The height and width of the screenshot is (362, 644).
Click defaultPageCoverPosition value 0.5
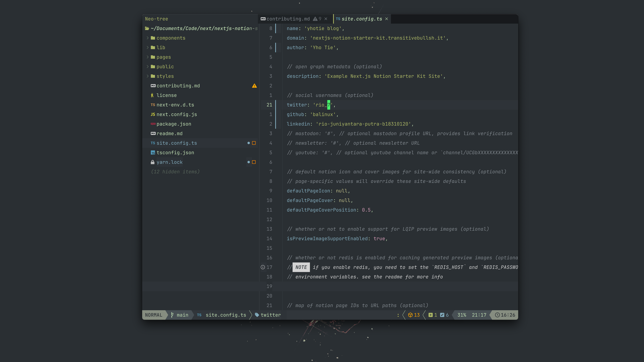pyautogui.click(x=366, y=210)
